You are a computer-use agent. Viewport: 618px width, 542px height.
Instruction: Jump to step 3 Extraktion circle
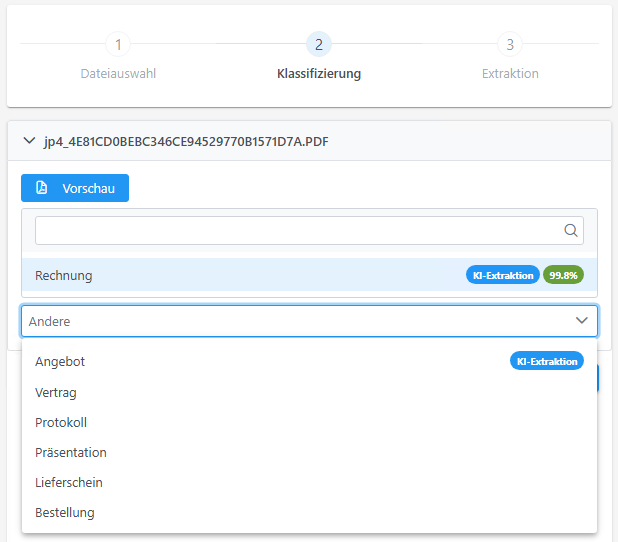(x=510, y=44)
